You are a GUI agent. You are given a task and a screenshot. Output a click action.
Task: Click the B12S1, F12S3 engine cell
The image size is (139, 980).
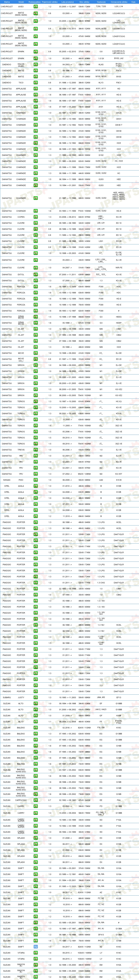pyautogui.click(x=119, y=65)
